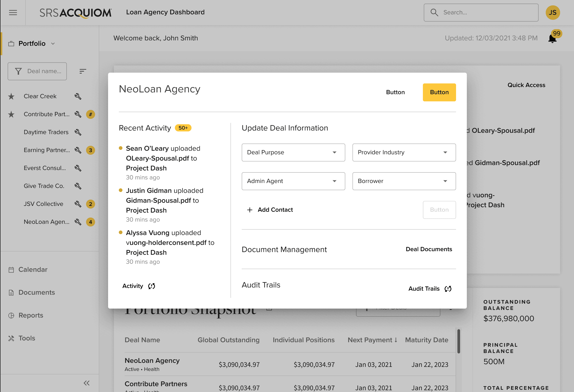
Task: Click the wrench icon for Contribute Part...
Action: (x=78, y=114)
